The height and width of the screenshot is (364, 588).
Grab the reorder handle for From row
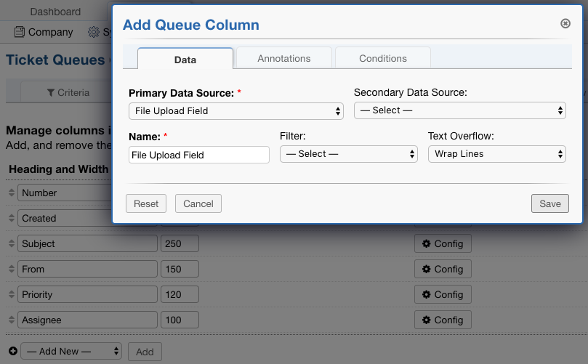12,269
